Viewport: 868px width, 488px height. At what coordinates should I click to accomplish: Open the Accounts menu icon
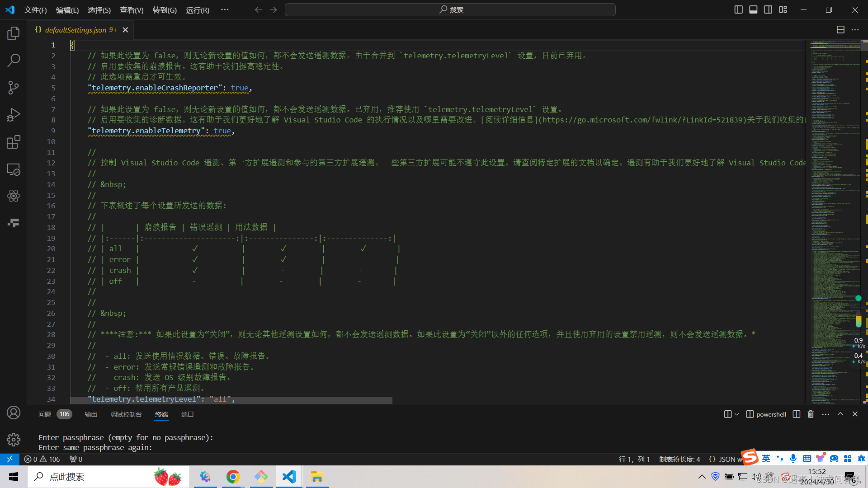pyautogui.click(x=14, y=413)
